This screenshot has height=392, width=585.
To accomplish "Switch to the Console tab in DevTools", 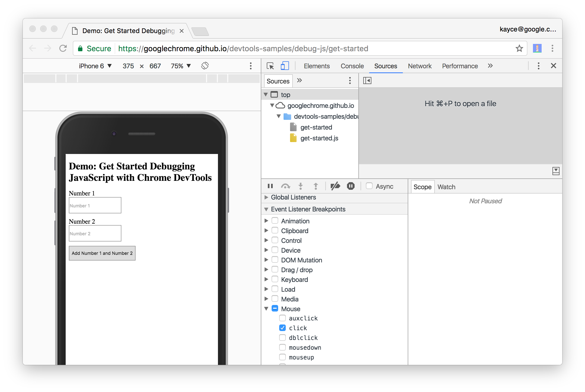I will tap(353, 66).
